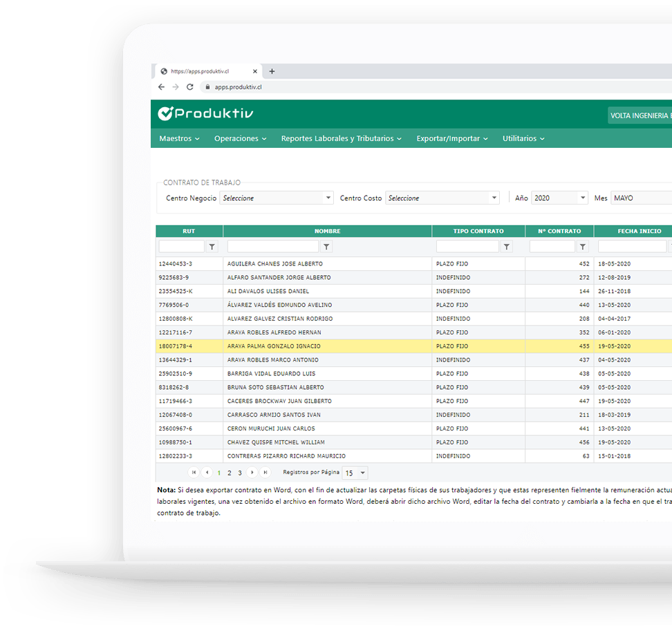The height and width of the screenshot is (631, 672).
Task: Open the Operaciones menu
Action: tap(241, 138)
